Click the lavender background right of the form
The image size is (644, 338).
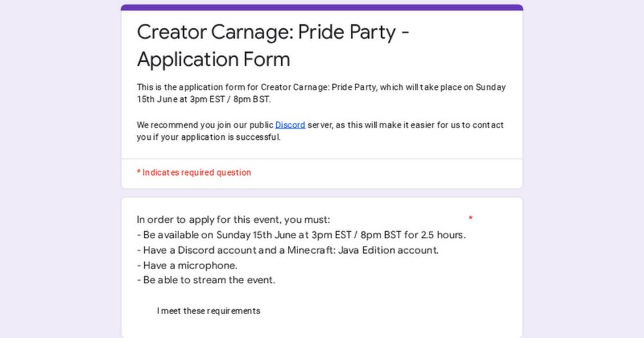pyautogui.click(x=583, y=169)
